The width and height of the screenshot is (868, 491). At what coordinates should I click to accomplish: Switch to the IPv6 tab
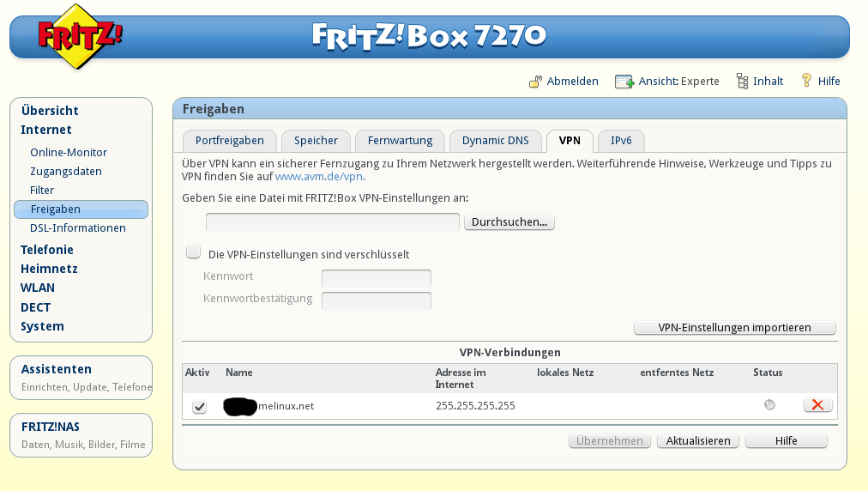[621, 141]
